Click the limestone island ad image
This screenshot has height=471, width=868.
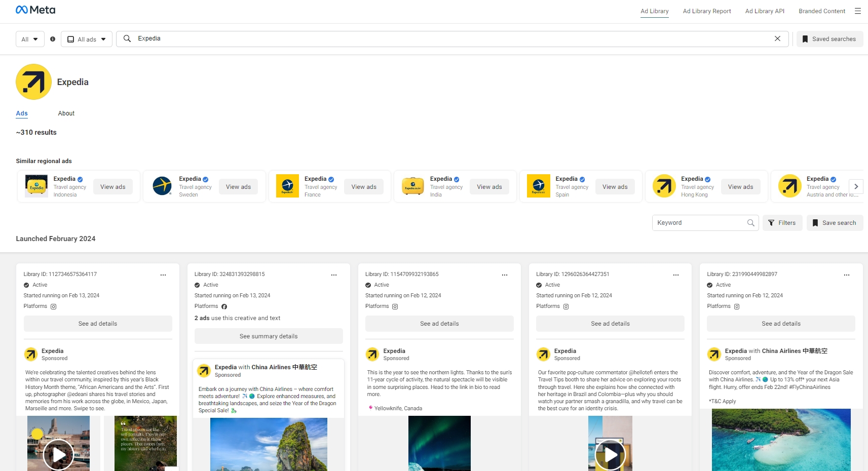pyautogui.click(x=269, y=444)
